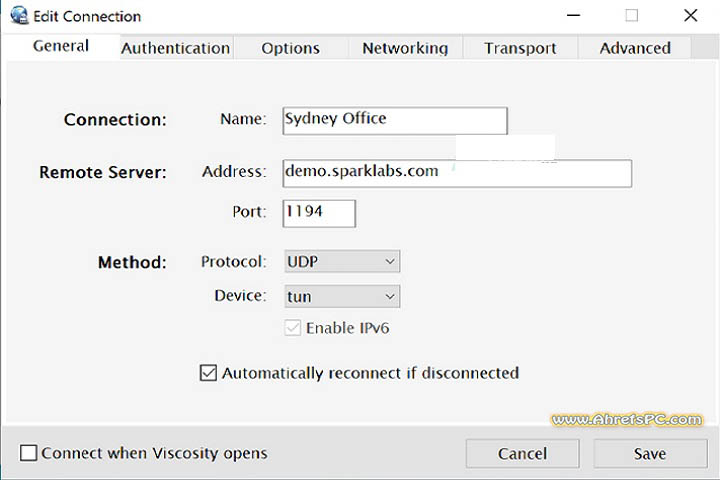The height and width of the screenshot is (480, 720).
Task: Enable Connect when Viscosity opens checkbox
Action: pyautogui.click(x=29, y=453)
